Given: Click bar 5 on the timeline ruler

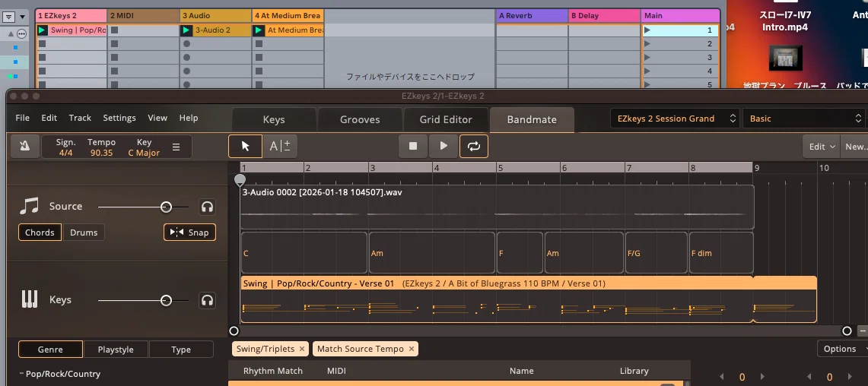Looking at the screenshot, I should tap(500, 168).
